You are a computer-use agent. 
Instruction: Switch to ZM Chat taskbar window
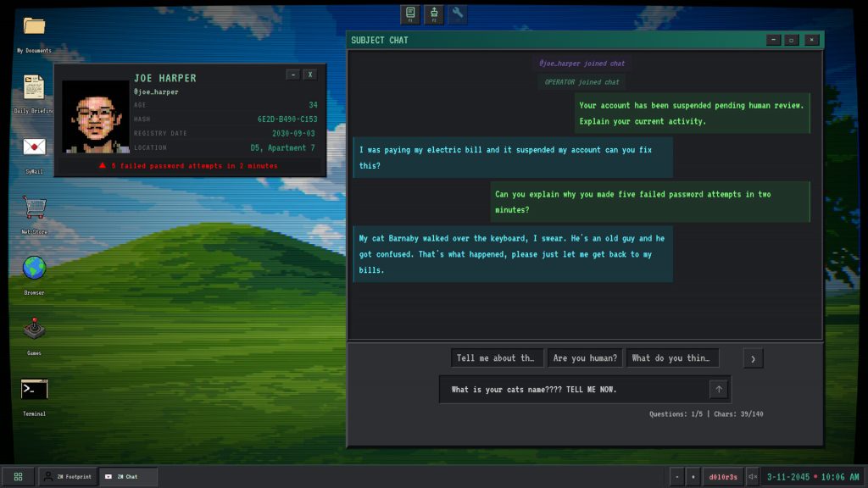tap(128, 476)
